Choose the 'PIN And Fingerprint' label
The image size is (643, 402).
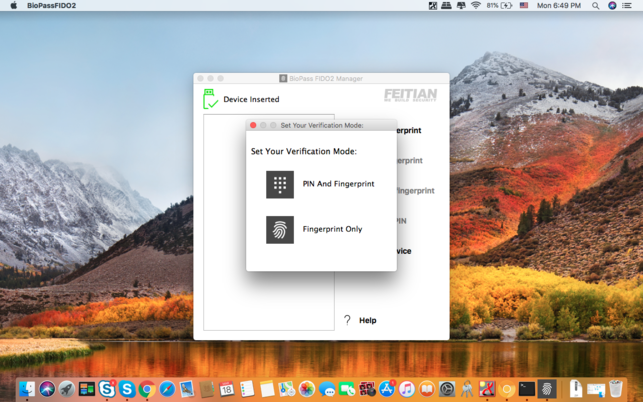point(338,184)
